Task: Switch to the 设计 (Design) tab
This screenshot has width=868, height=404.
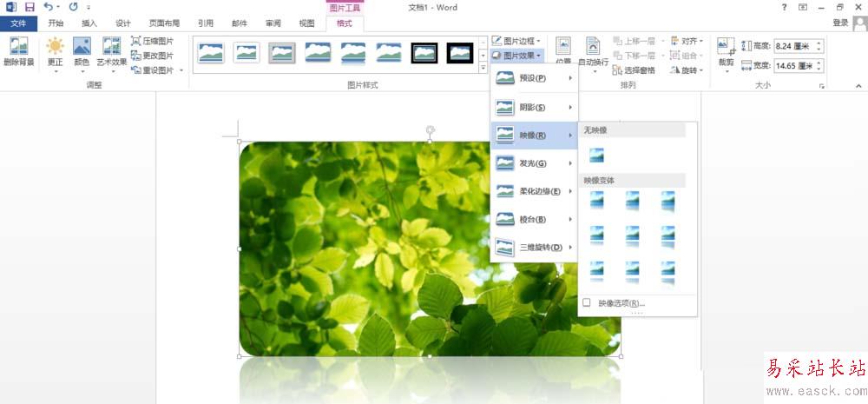Action: coord(123,23)
